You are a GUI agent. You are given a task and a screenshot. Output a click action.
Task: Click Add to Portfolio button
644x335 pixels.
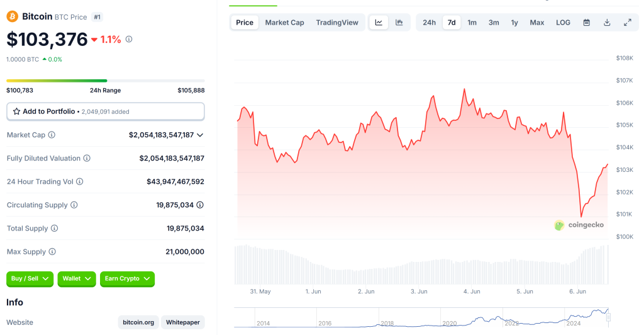click(x=106, y=111)
